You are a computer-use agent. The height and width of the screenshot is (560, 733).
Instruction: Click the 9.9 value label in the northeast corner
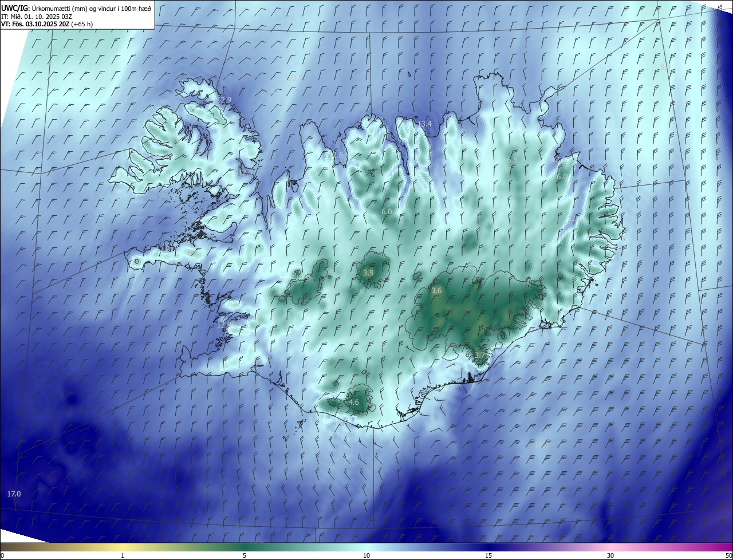665,68
